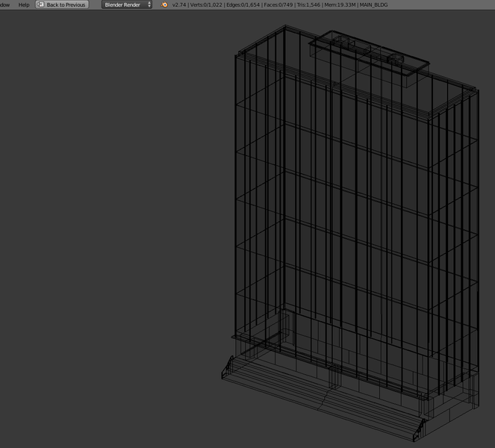This screenshot has height=448, width=495.
Task: Open the Blender Render engine dropdown
Action: [x=123, y=4]
